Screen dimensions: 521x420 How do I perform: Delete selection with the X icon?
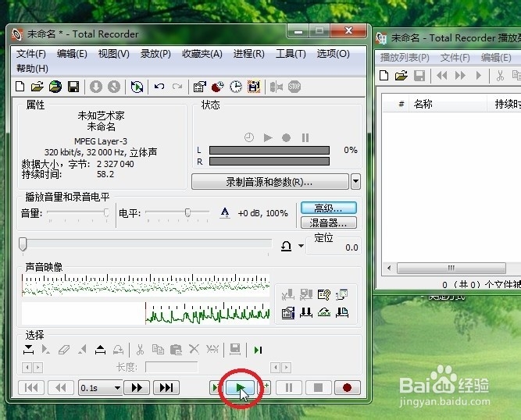click(194, 349)
